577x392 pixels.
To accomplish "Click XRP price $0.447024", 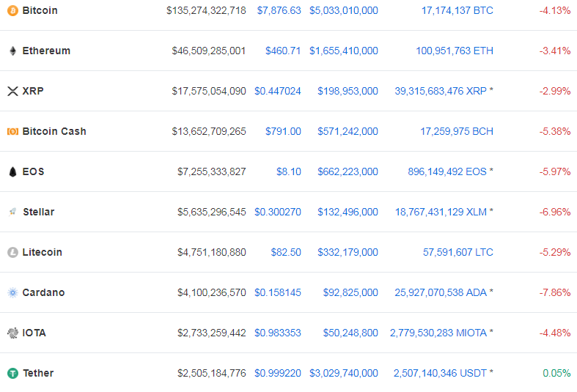I will [277, 91].
